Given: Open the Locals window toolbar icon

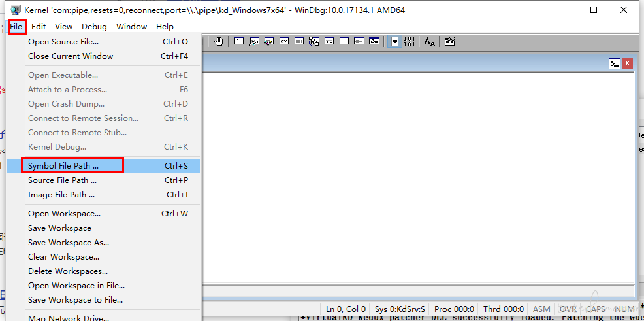Looking at the screenshot, I should (269, 41).
